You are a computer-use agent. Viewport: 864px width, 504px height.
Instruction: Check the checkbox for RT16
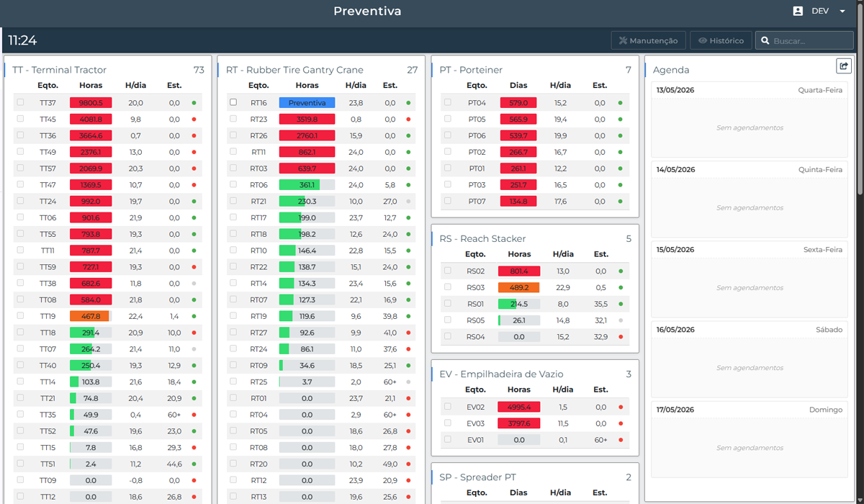233,102
